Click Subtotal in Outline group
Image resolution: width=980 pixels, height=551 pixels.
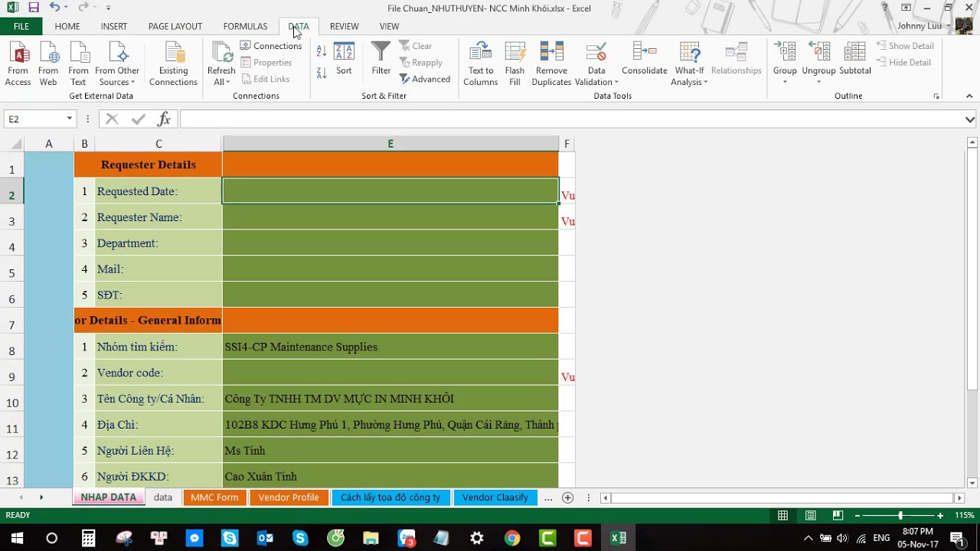coord(854,60)
